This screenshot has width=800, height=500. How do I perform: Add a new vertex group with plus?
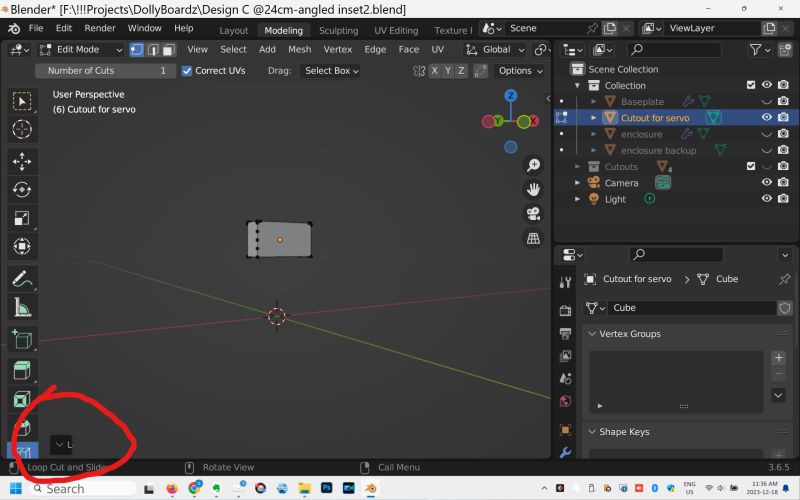[x=778, y=358]
